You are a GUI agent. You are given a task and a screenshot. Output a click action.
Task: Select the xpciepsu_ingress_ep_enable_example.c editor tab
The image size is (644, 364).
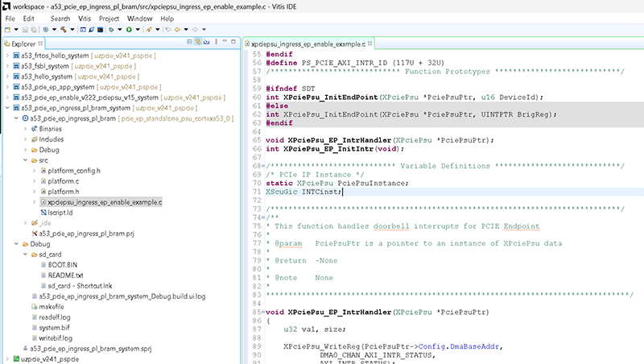coord(308,43)
